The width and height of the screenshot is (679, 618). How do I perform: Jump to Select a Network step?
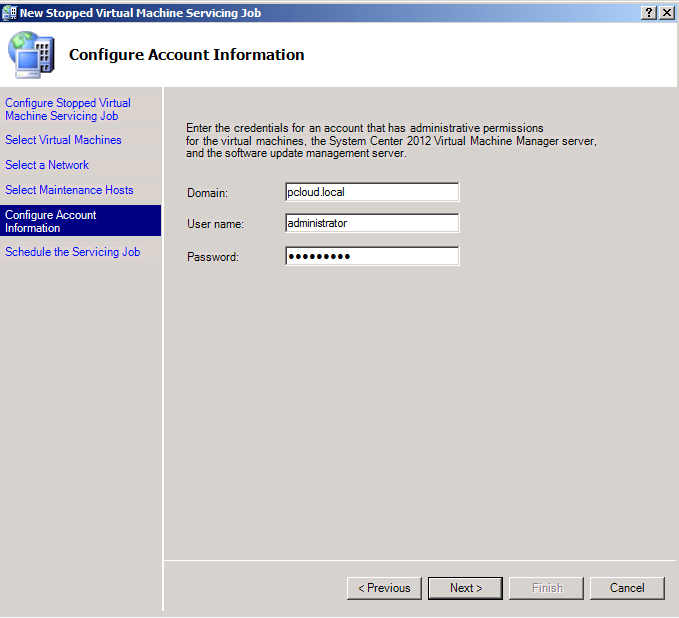tap(47, 165)
